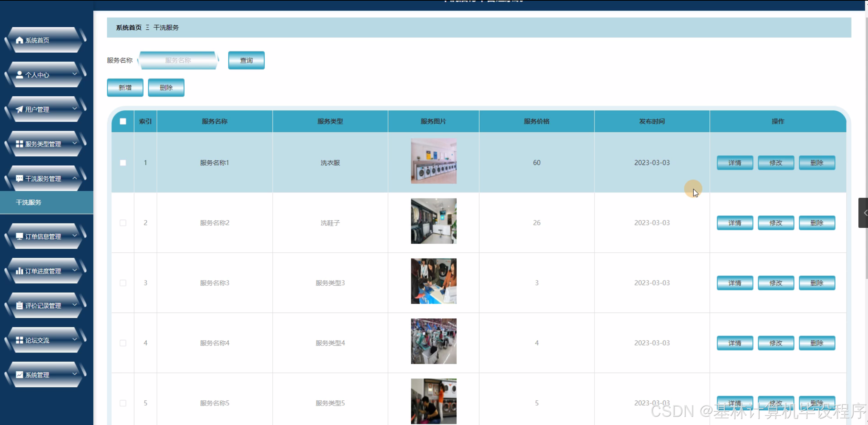Click the home icon beside 系统首页
The width and height of the screenshot is (868, 425).
19,40
